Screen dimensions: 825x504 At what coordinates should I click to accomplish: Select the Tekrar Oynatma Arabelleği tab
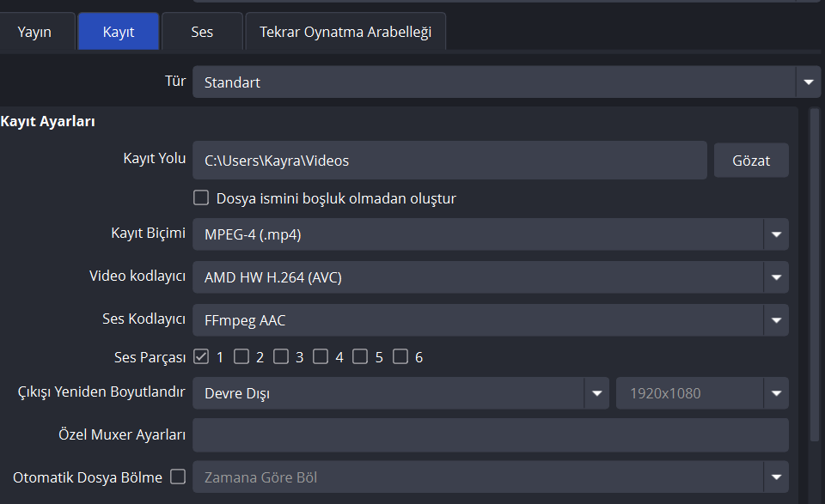coord(345,33)
